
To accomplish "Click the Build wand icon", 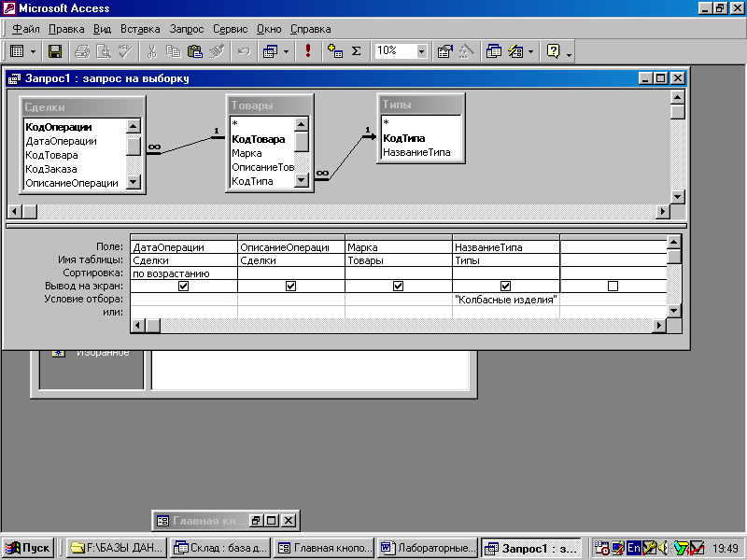I will coord(466,51).
